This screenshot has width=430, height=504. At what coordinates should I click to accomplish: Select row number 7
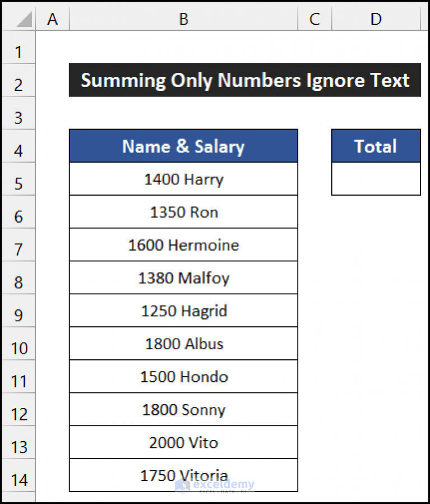[19, 245]
